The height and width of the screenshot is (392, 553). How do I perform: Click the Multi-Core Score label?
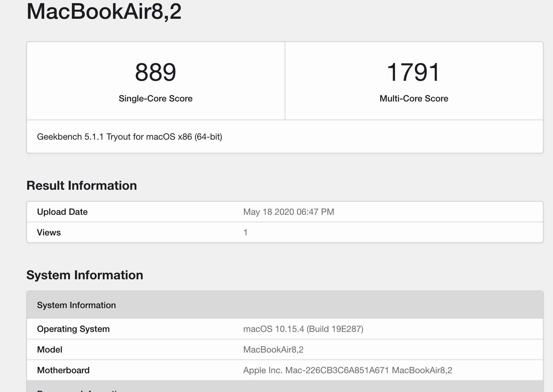pos(414,99)
